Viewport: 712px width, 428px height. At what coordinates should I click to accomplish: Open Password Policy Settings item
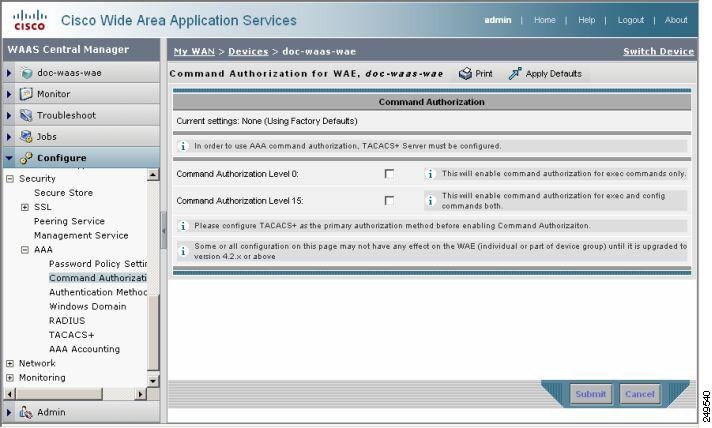(x=98, y=264)
